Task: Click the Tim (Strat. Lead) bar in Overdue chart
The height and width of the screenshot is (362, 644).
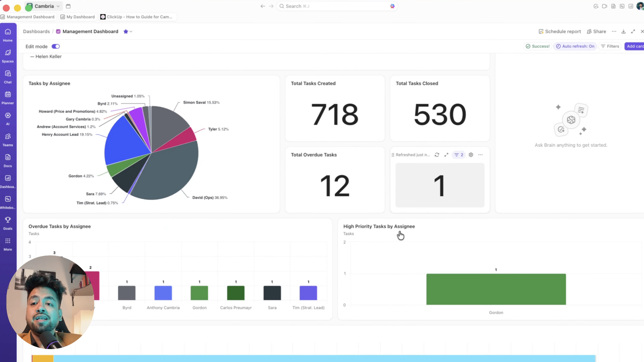Action: 308,293
